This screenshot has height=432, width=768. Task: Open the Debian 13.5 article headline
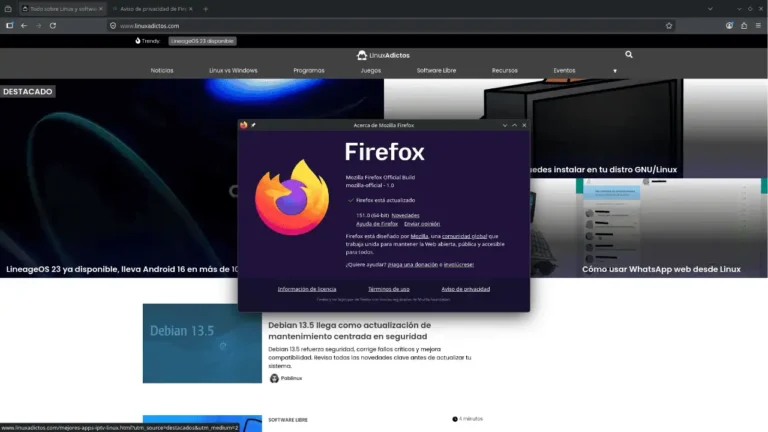[350, 331]
